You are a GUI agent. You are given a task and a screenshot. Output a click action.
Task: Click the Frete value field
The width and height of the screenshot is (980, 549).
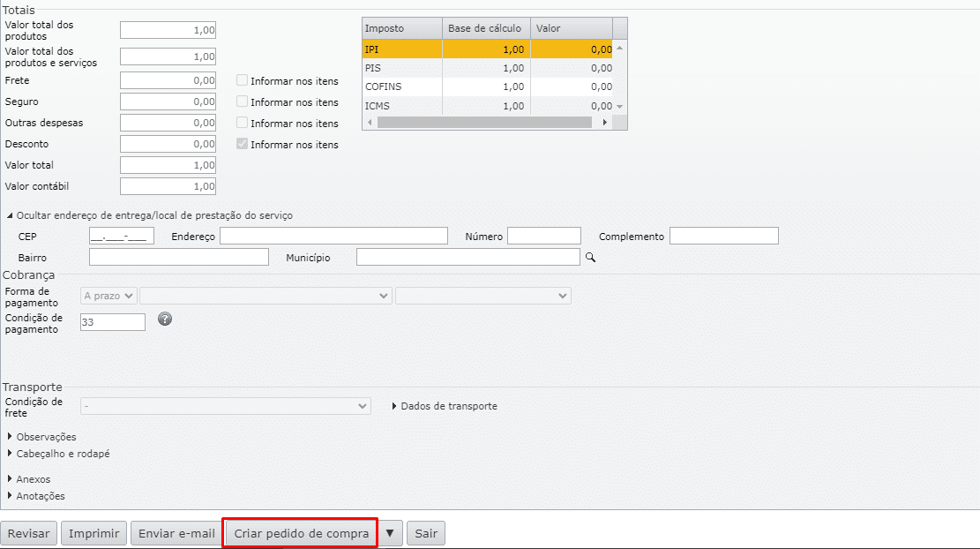[x=168, y=80]
